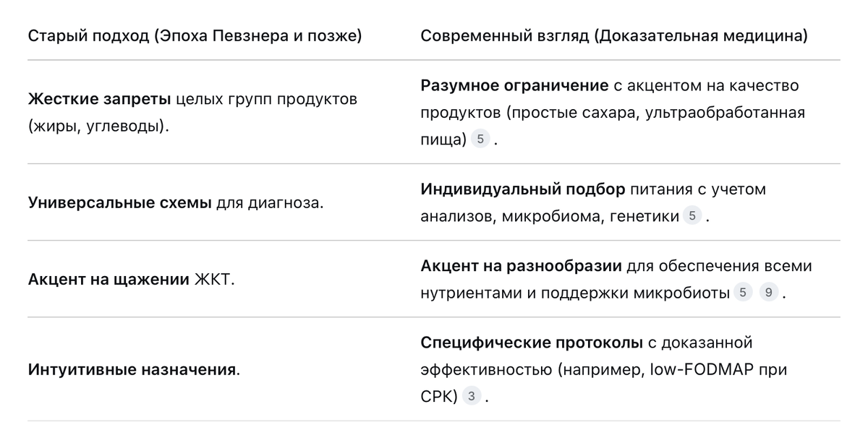This screenshot has height=430, width=868.
Task: Open citation 9 in the diversity row
Action: [769, 293]
